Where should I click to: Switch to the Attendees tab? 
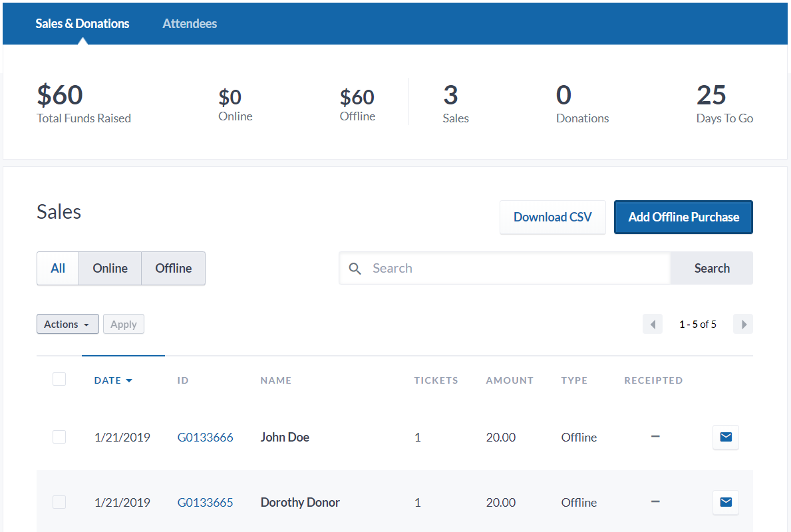click(190, 23)
